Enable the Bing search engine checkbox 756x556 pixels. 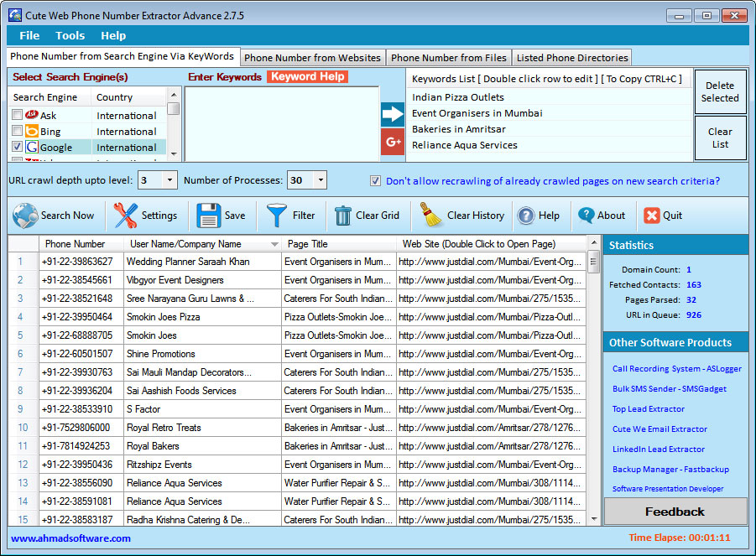click(15, 131)
